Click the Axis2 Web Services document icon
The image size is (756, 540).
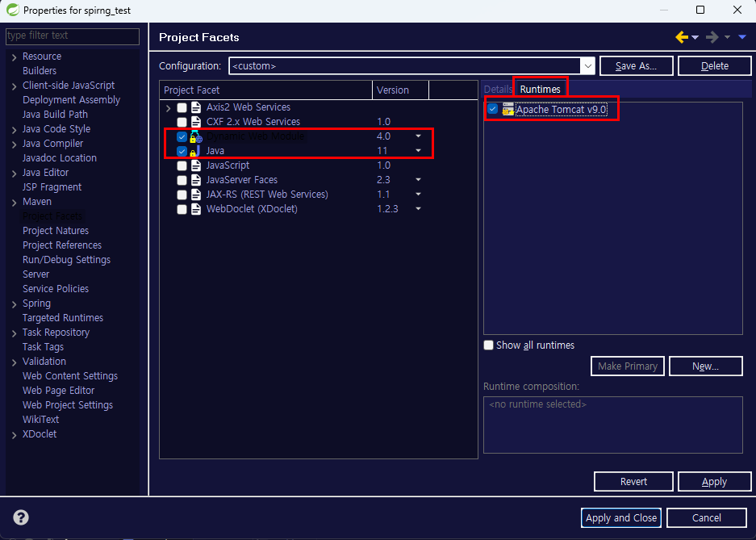196,107
